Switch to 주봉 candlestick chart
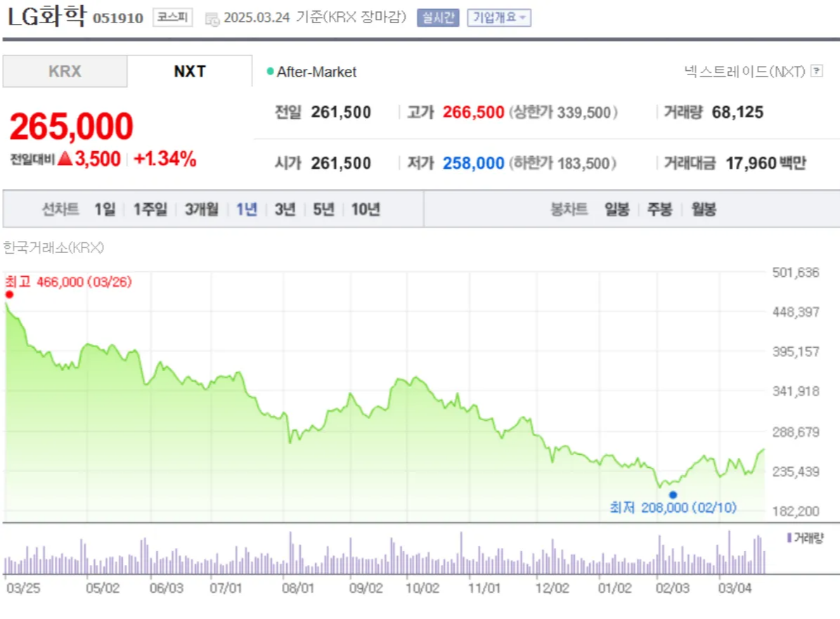The width and height of the screenshot is (840, 619). point(659,209)
